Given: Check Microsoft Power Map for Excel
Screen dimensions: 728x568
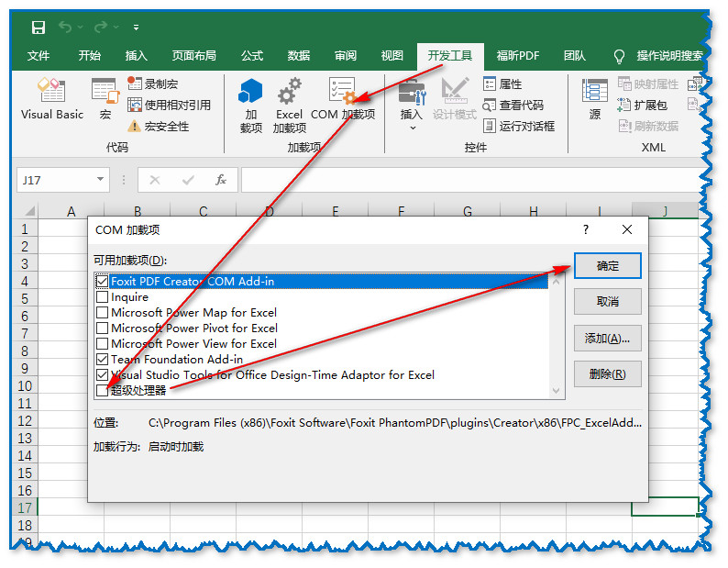Looking at the screenshot, I should tap(102, 312).
